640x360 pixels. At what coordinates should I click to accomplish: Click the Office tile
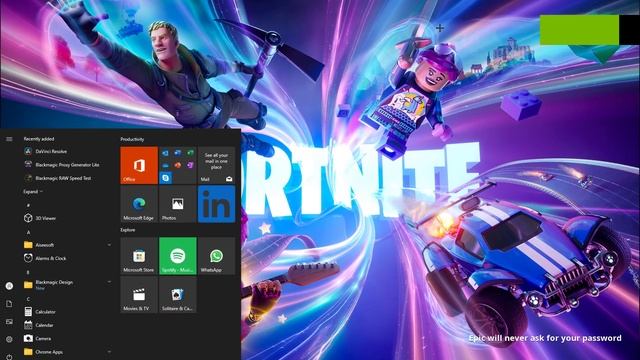(139, 165)
